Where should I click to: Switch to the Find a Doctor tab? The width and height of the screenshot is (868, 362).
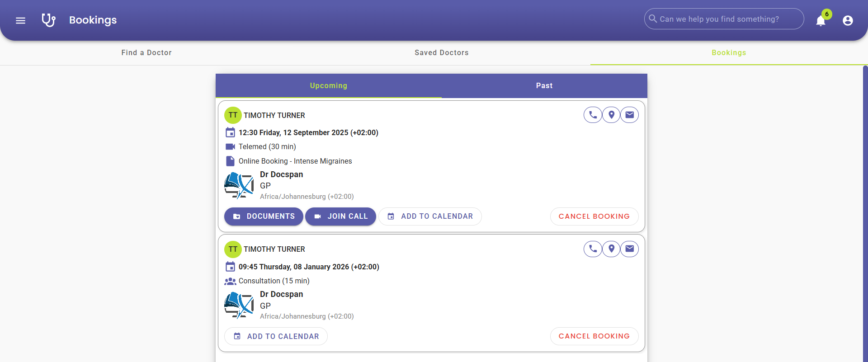click(146, 53)
